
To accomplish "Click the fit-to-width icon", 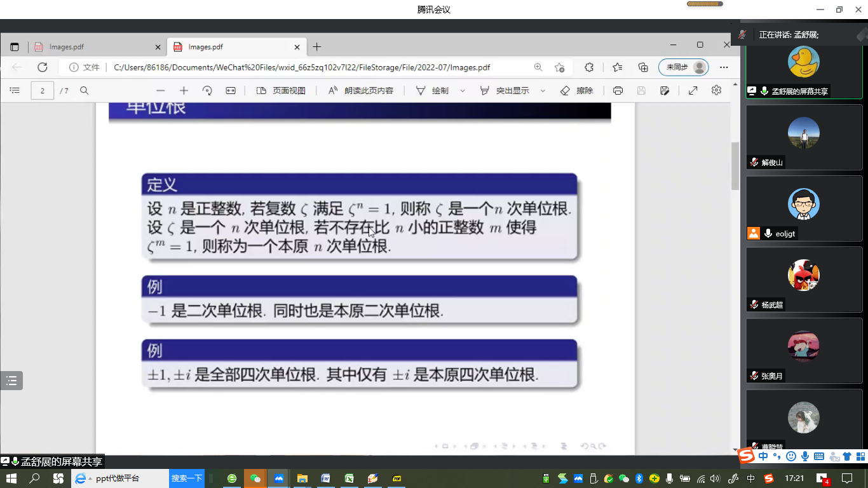I will (x=231, y=91).
